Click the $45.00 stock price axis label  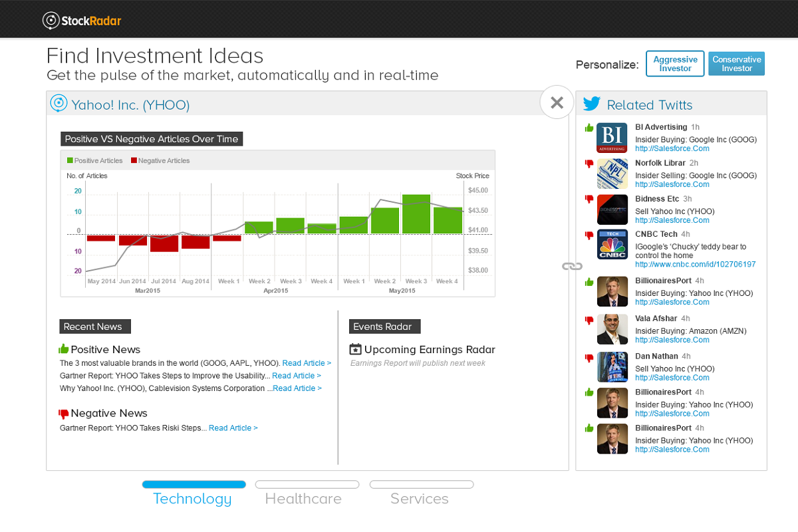point(478,190)
